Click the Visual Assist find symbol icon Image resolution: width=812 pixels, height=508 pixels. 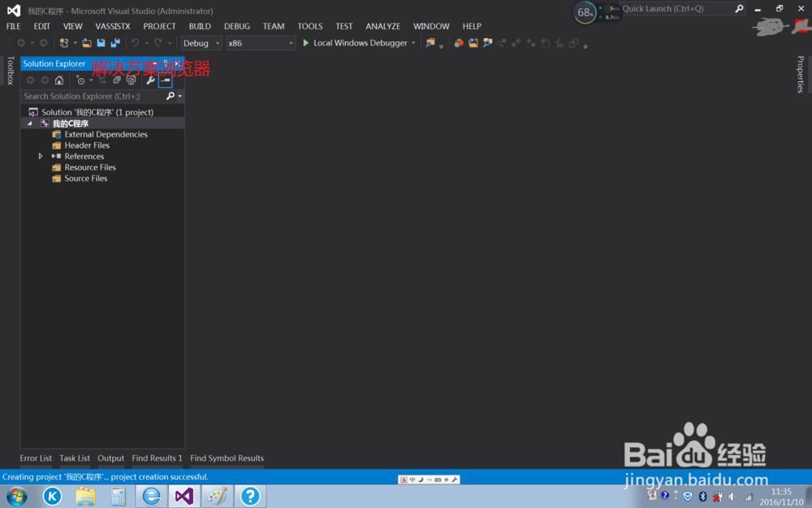pyautogui.click(x=487, y=43)
